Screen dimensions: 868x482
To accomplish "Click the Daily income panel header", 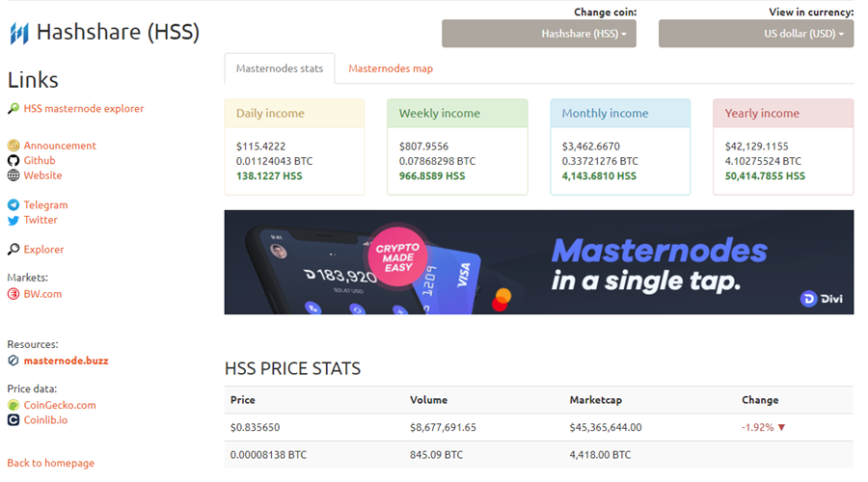I will point(294,114).
